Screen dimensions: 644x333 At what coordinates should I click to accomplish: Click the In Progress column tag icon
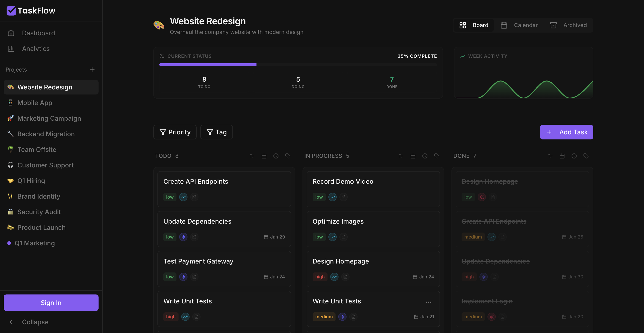pos(437,156)
